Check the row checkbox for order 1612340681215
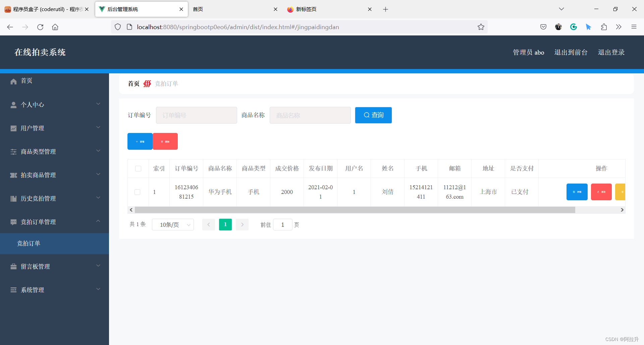Viewport: 644px width, 345px height. [138, 192]
